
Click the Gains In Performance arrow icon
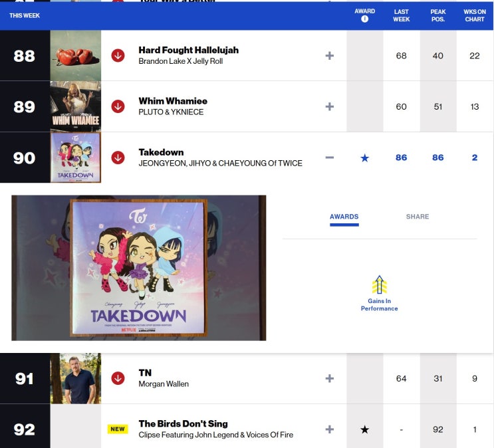380,284
